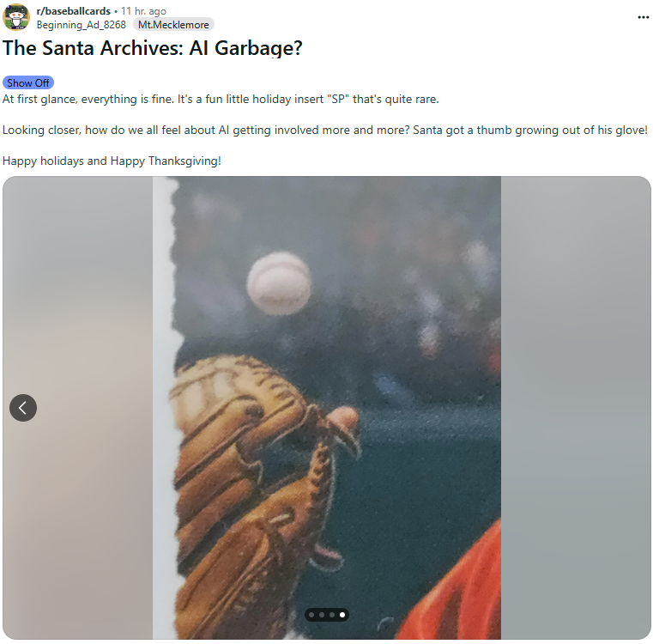The image size is (653, 644).
Task: Jump to the first gallery dot
Action: coord(311,615)
